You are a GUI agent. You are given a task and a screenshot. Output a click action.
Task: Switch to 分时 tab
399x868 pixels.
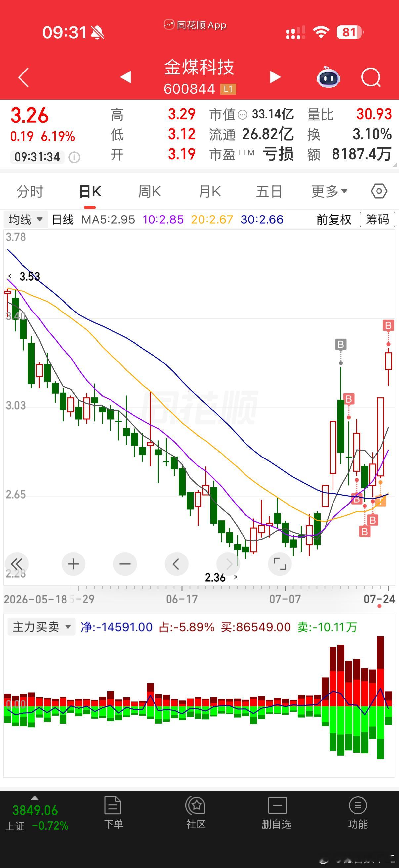30,192
